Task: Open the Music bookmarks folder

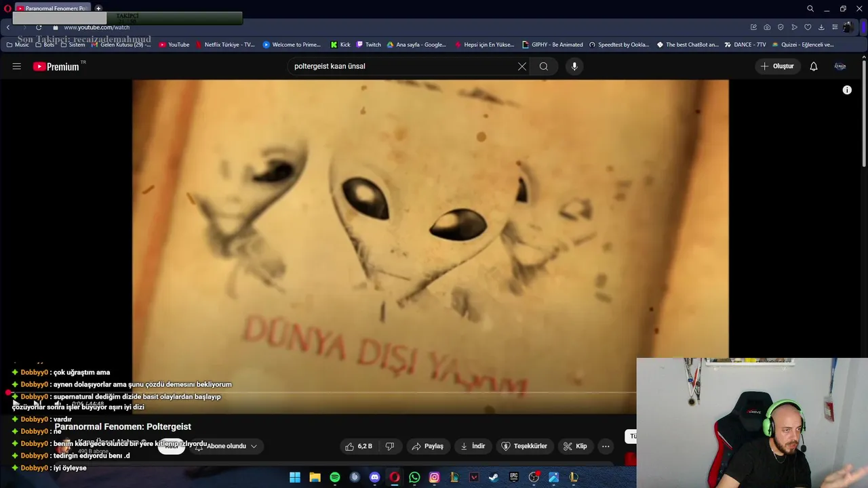Action: point(18,45)
